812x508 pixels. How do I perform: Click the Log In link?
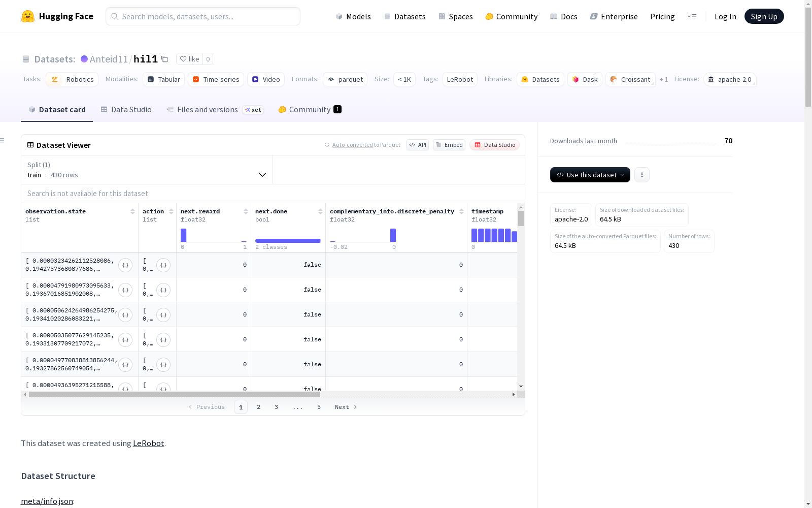[725, 16]
